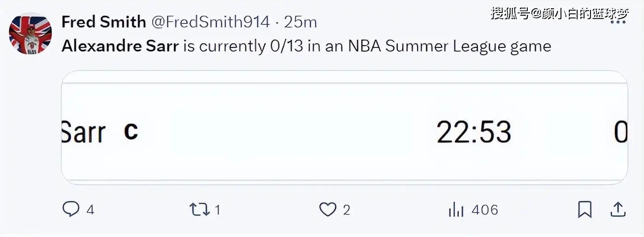Click the bold Alexandre Sarr text

[x=120, y=46]
